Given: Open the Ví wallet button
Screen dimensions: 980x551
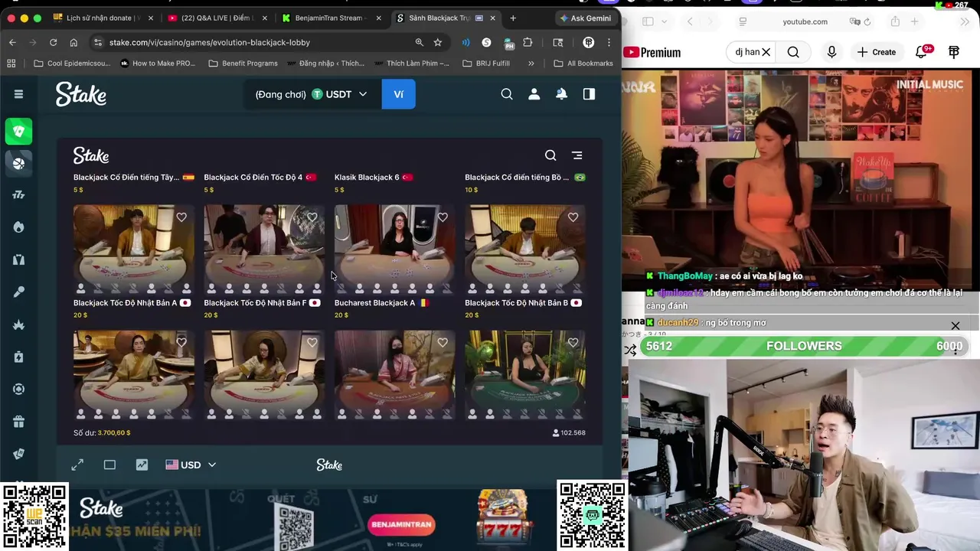Looking at the screenshot, I should [398, 94].
